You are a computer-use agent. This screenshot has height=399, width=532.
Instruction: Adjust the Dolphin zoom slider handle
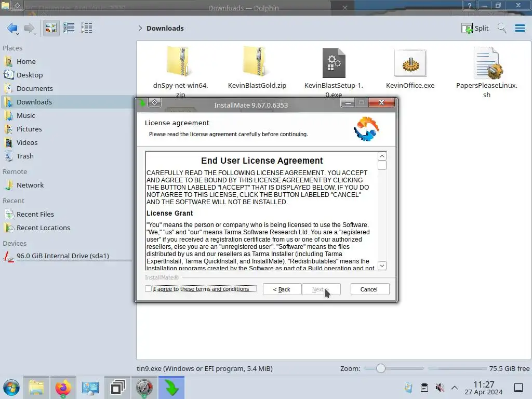[381, 368]
